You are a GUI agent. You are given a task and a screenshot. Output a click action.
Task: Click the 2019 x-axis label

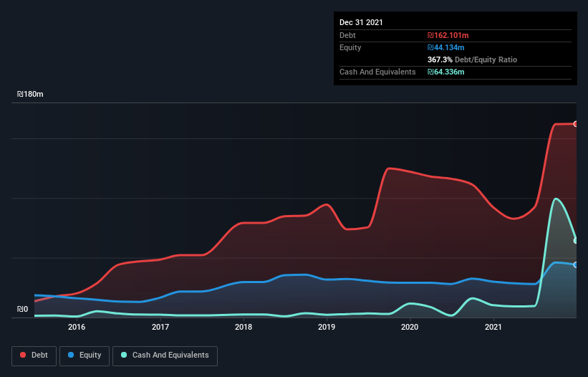[327, 327]
